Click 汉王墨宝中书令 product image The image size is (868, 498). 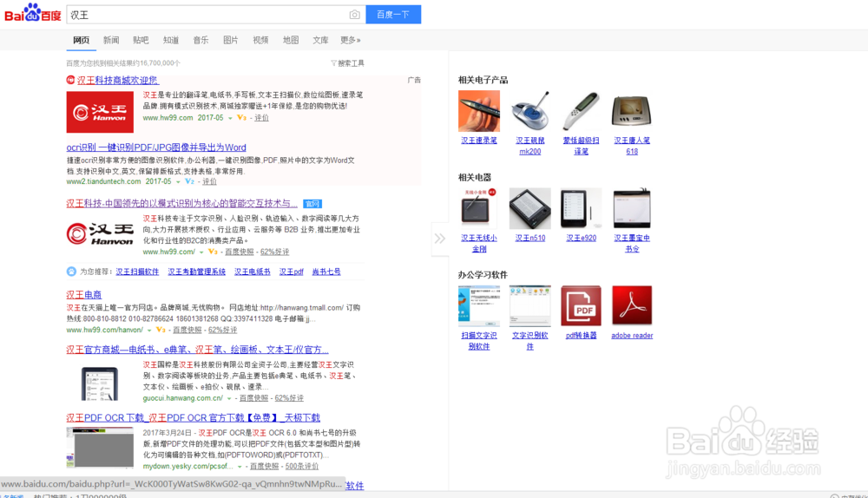coord(632,208)
